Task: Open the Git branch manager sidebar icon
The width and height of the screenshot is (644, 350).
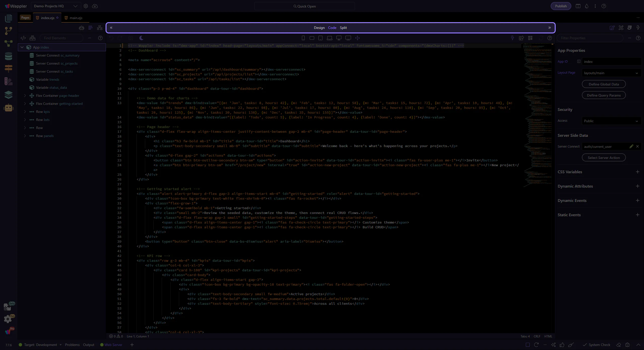Action: coord(8,31)
